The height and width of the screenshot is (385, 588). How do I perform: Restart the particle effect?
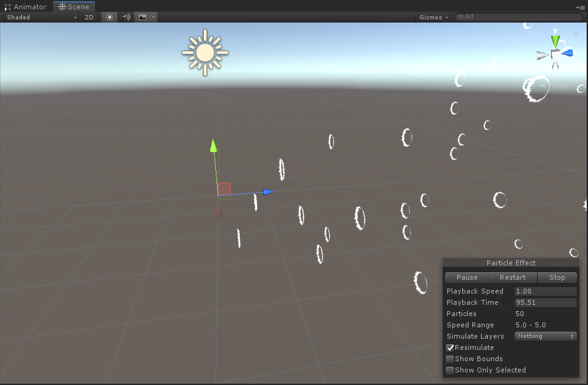(x=513, y=277)
